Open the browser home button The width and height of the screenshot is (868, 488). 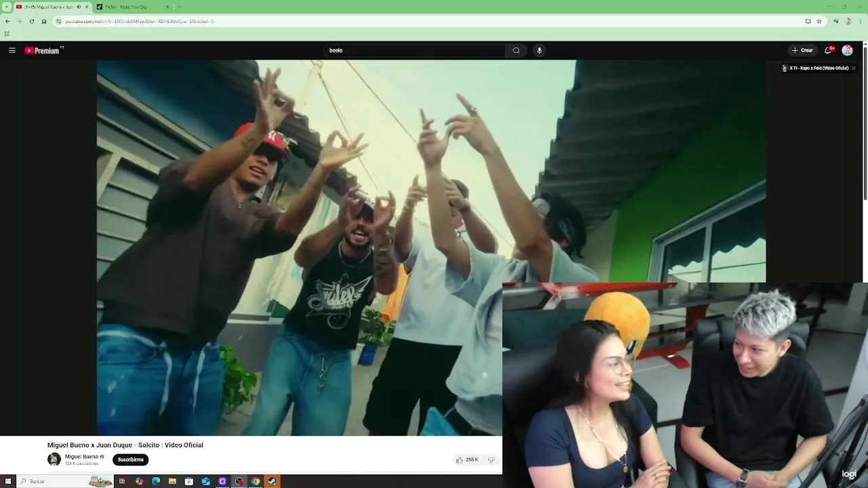[x=44, y=21]
